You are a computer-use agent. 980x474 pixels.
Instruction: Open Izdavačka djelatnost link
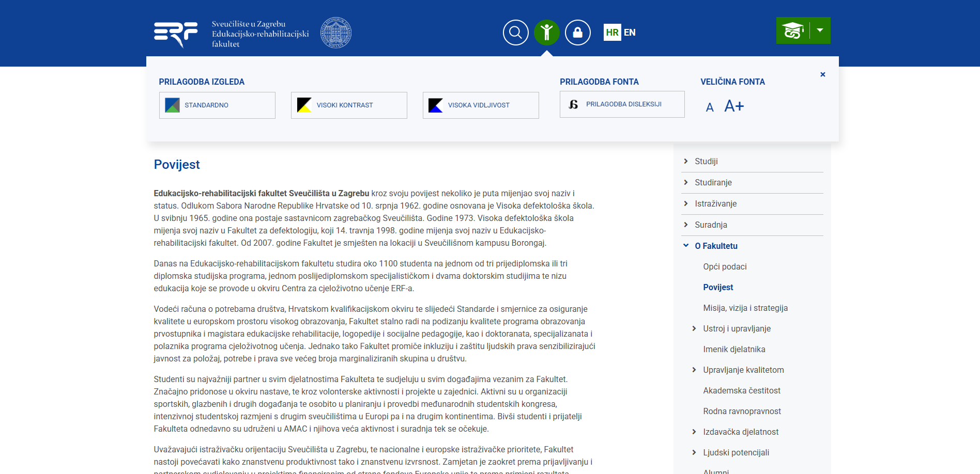point(741,432)
